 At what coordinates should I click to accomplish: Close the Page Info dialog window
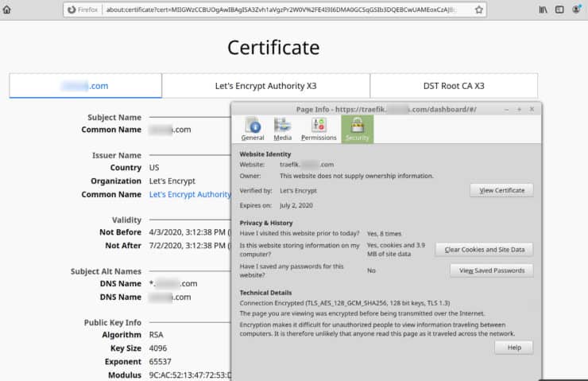point(532,109)
